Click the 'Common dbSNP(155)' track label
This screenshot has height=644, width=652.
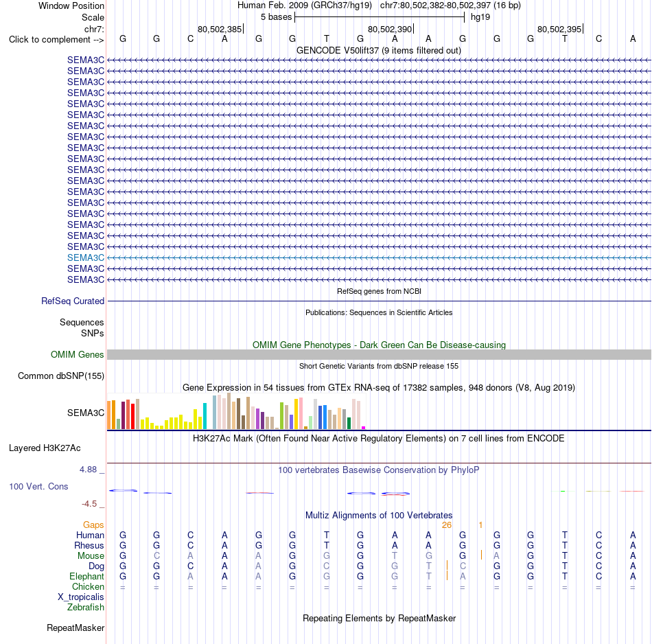(x=61, y=376)
